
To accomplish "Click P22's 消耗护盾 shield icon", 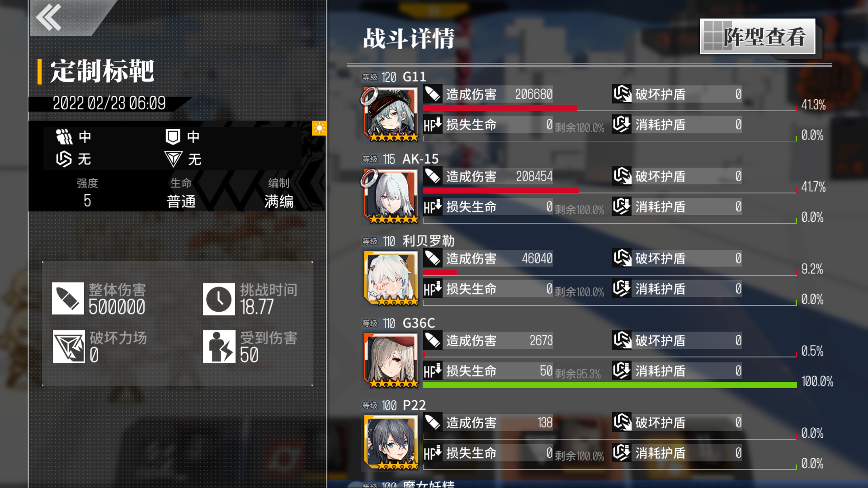I will [622, 453].
